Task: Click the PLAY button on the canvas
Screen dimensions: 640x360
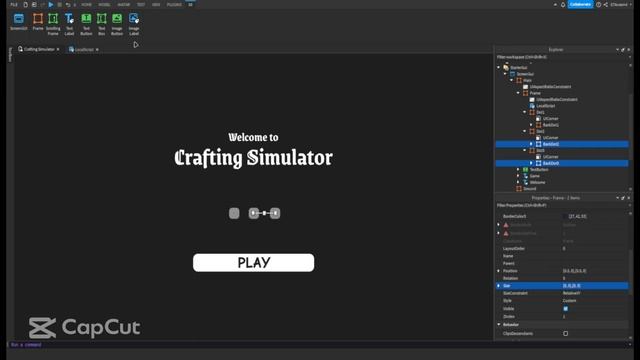Action: 253,262
